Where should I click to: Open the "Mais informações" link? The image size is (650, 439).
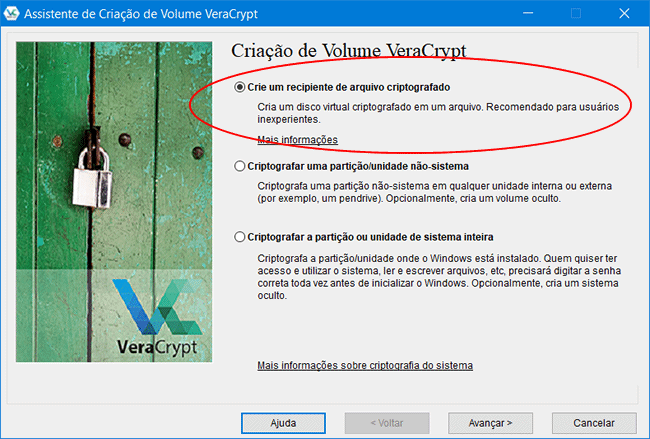[x=297, y=139]
